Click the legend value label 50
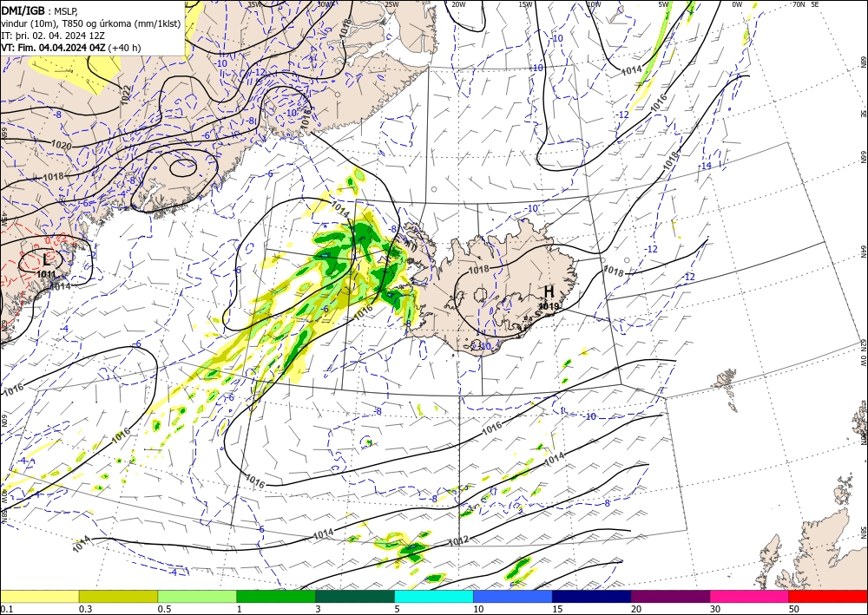 (x=794, y=609)
